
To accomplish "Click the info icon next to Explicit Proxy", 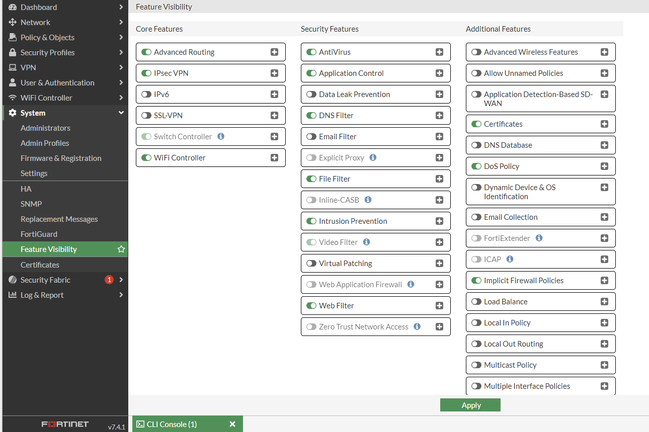I will point(373,157).
